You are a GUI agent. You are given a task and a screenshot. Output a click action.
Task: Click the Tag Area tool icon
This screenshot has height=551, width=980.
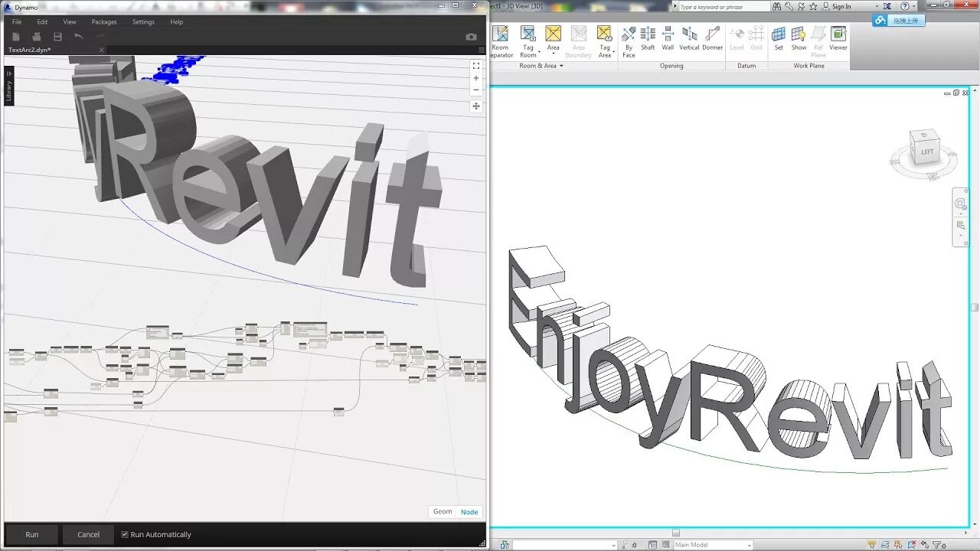click(x=604, y=33)
